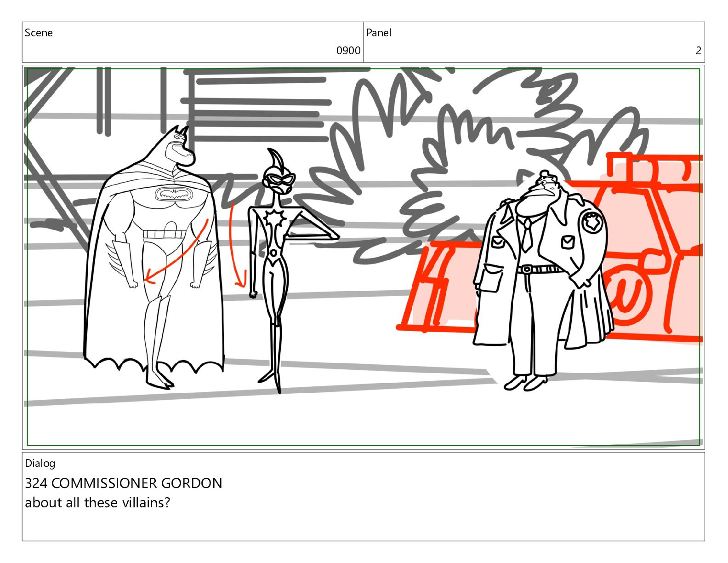Click the line "about all these villains?"

(97, 502)
